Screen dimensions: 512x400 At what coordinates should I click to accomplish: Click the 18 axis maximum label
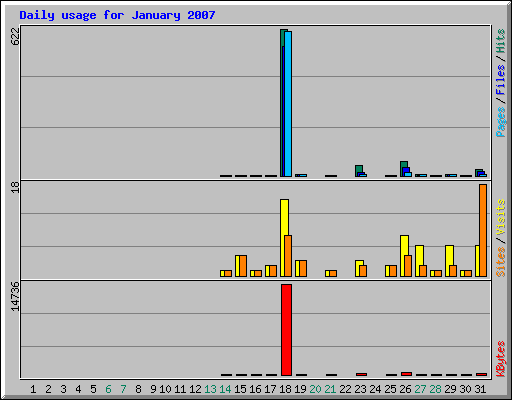click(x=15, y=187)
